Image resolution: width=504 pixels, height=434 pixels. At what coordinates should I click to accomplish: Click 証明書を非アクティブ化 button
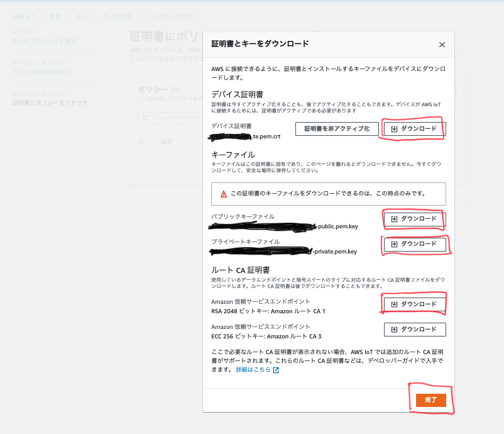coord(337,129)
